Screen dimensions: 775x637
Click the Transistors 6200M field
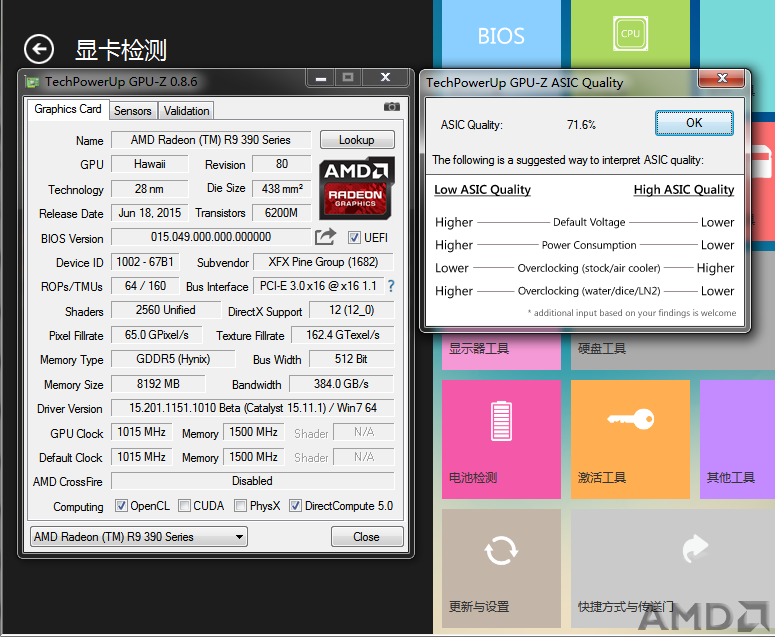point(282,213)
